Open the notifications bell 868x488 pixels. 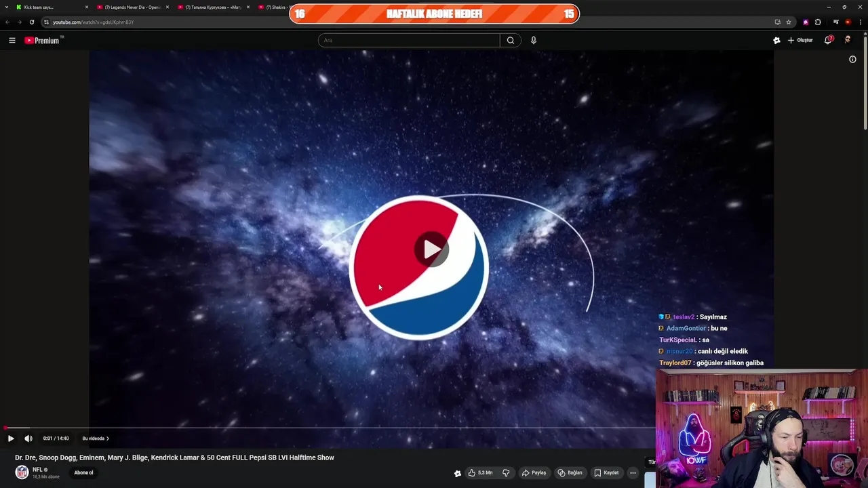(x=828, y=40)
